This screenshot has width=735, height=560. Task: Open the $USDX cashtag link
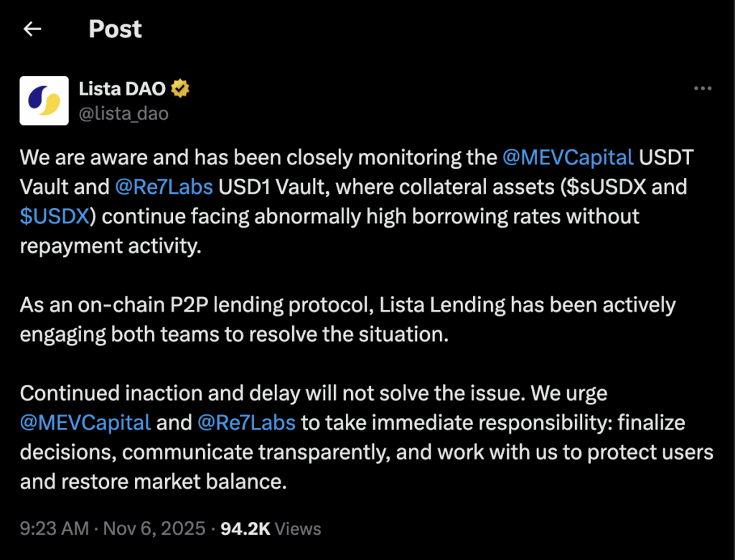(53, 216)
